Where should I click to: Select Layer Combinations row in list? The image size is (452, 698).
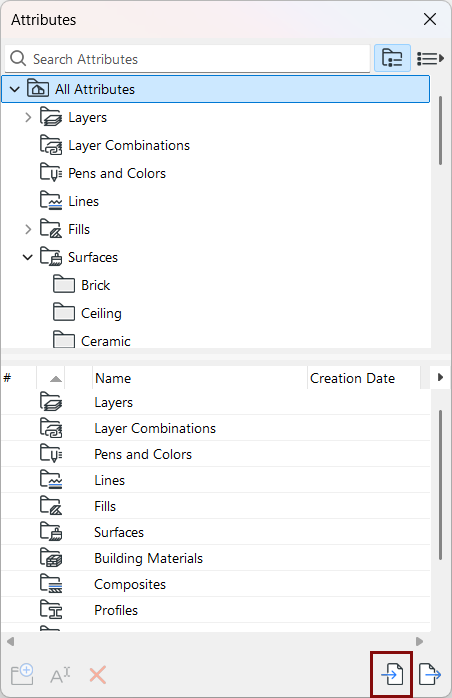coord(216,428)
